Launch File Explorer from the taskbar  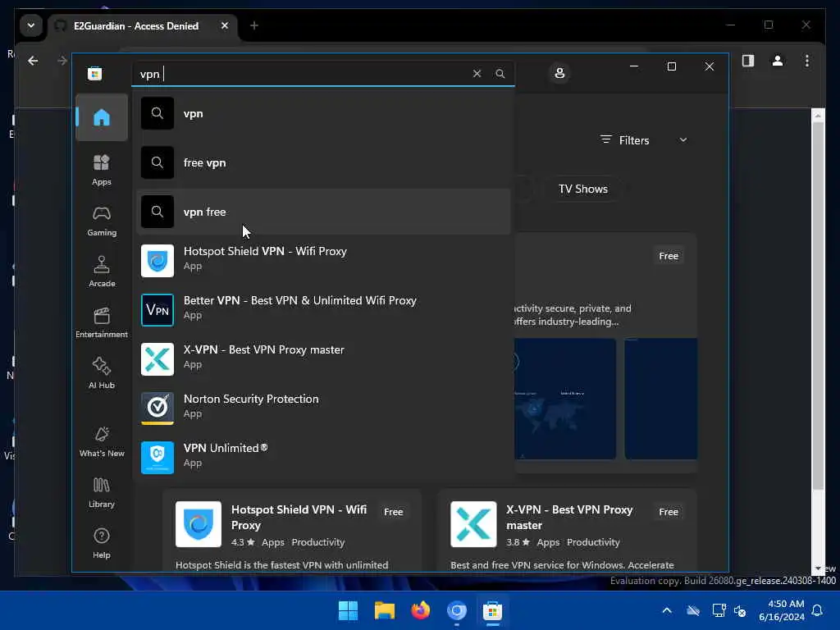[384, 610]
